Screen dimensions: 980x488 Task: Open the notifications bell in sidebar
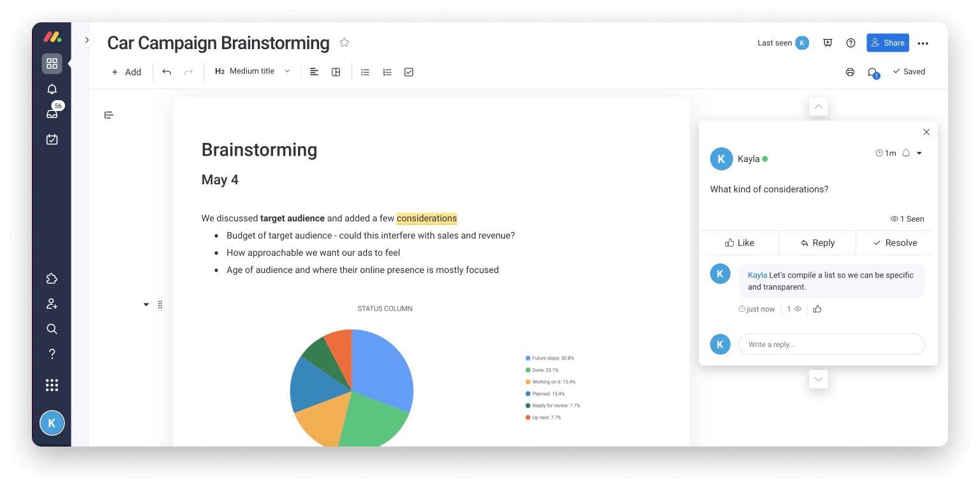(x=52, y=89)
